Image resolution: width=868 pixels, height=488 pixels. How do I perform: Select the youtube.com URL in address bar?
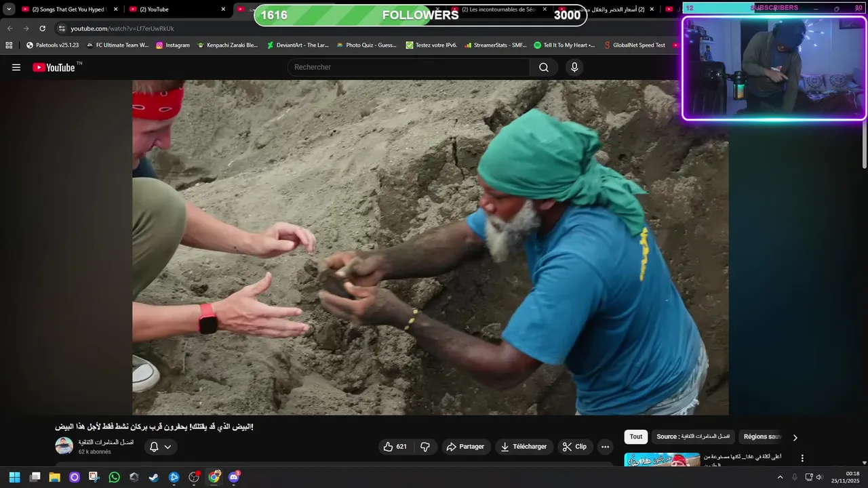coord(122,28)
